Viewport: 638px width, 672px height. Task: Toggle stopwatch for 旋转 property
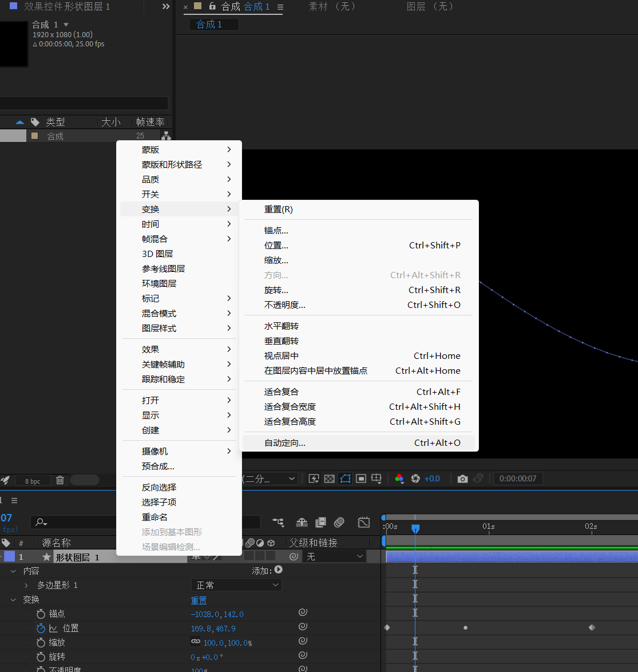tap(41, 657)
